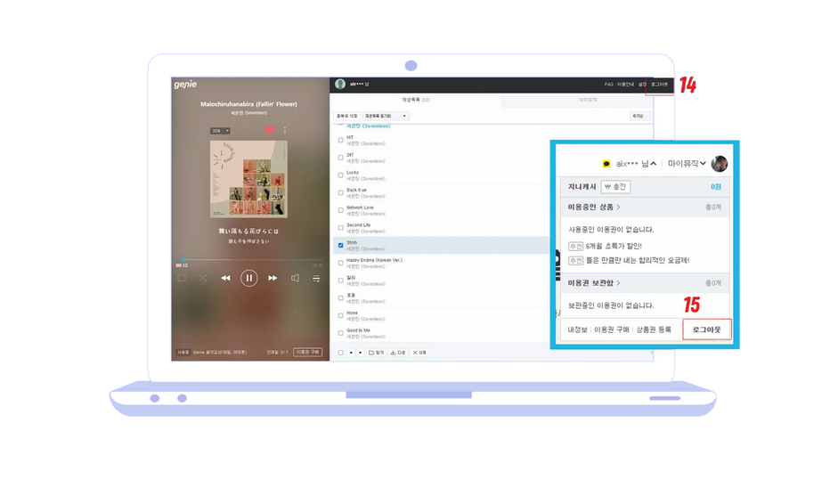Expand the 마이뮤직 dropdown in the popup
This screenshot has width=830, height=504.
[687, 164]
